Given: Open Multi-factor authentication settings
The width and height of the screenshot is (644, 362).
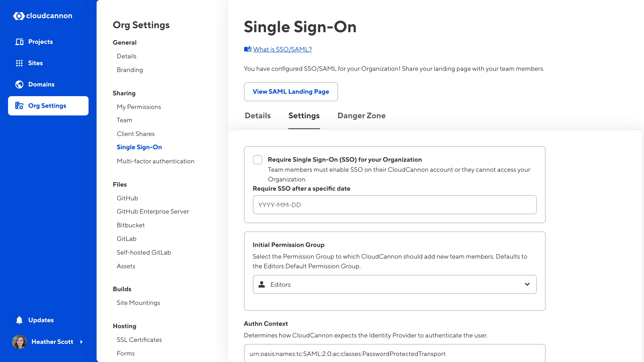Looking at the screenshot, I should click(x=155, y=161).
